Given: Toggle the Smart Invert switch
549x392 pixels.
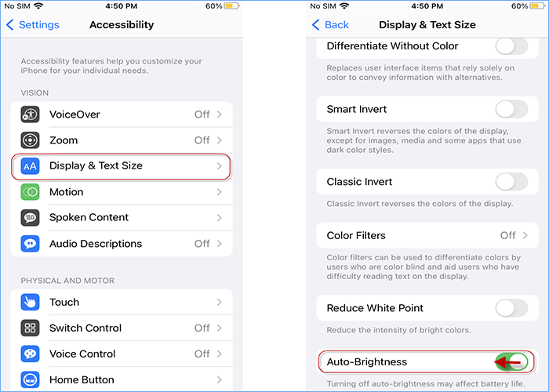Looking at the screenshot, I should (x=511, y=109).
